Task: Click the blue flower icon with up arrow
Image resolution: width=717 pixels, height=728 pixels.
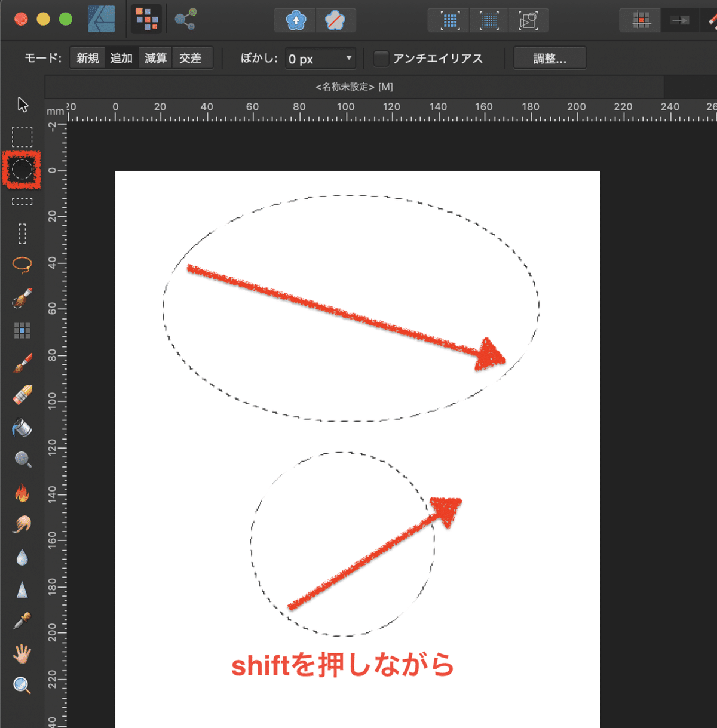Action: (296, 20)
